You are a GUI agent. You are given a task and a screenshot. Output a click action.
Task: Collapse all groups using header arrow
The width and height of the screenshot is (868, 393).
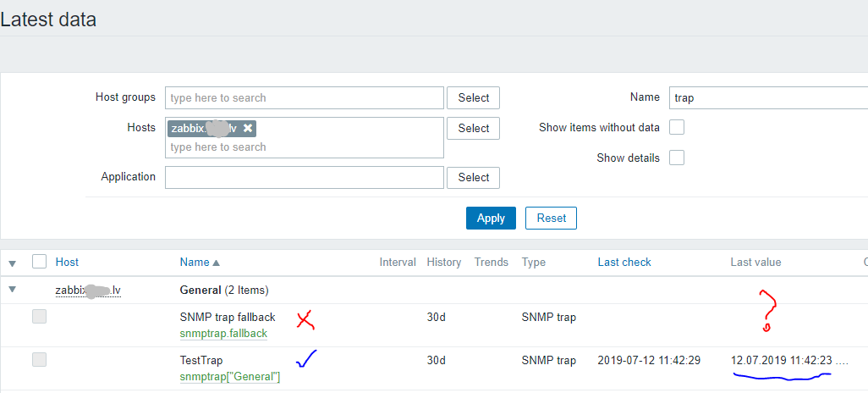tap(12, 263)
